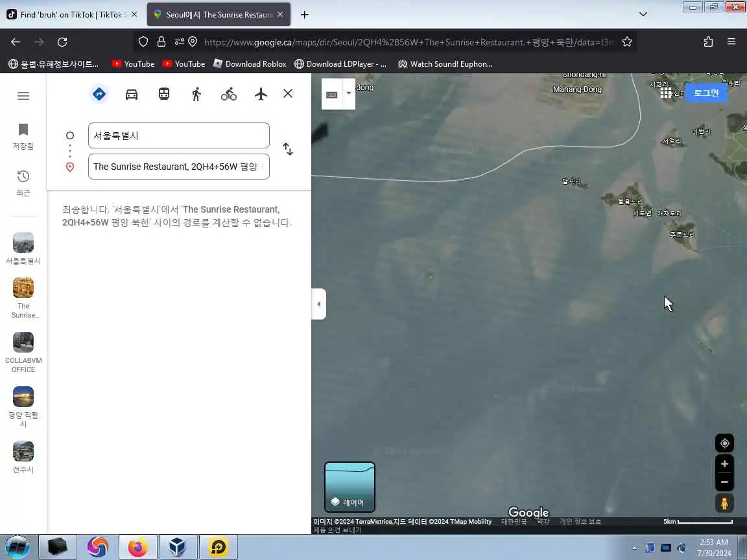Expand input tools dropdown arrow
This screenshot has width=747, height=560.
349,93
